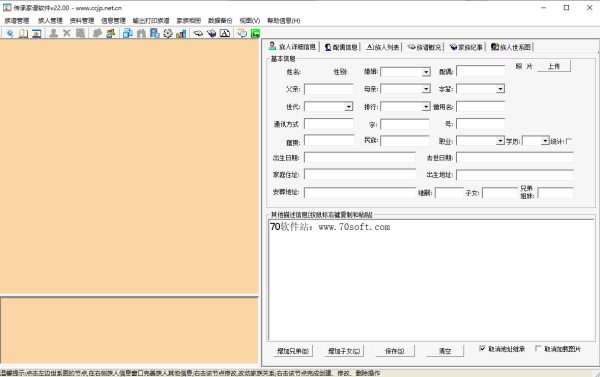Click the chat bubbles toolbar icon
The width and height of the screenshot is (600, 377).
click(x=242, y=34)
